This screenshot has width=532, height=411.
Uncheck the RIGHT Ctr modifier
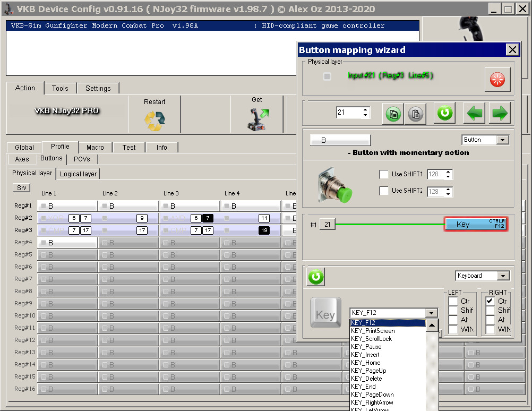tap(490, 301)
